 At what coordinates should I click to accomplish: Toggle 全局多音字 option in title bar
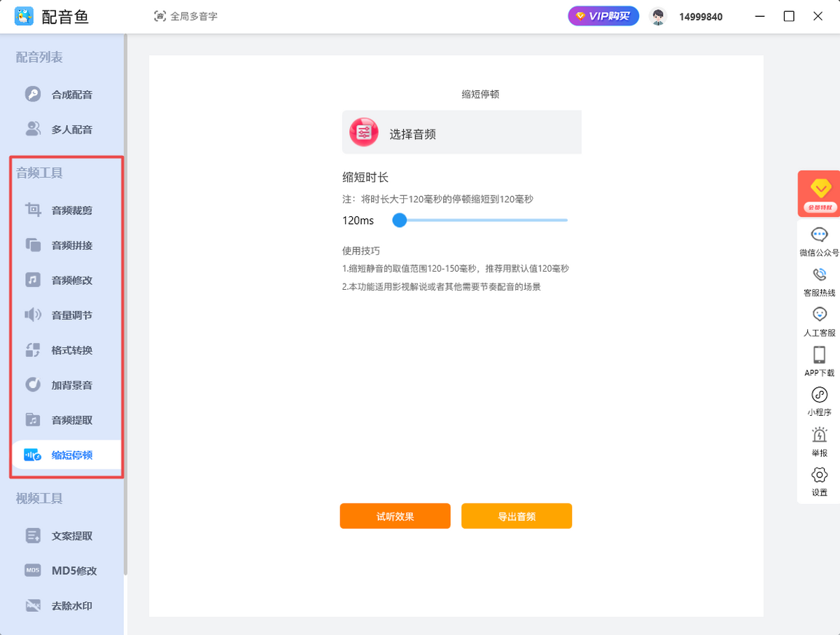(x=185, y=16)
